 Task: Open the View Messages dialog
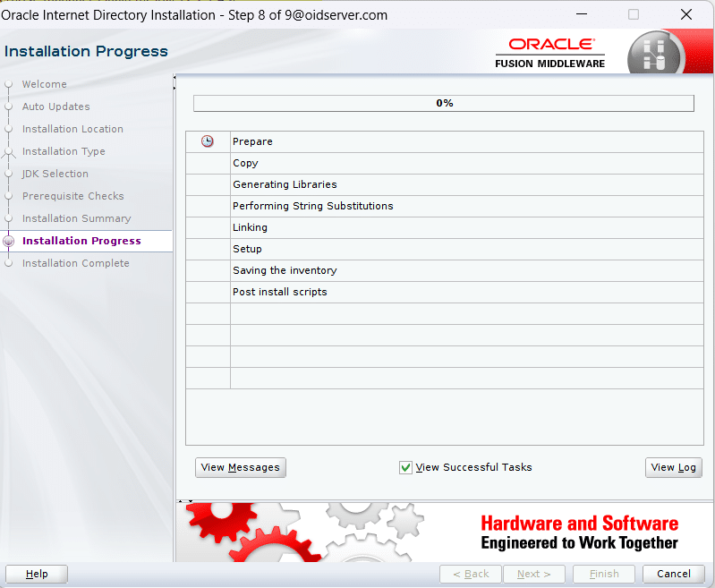pyautogui.click(x=240, y=467)
